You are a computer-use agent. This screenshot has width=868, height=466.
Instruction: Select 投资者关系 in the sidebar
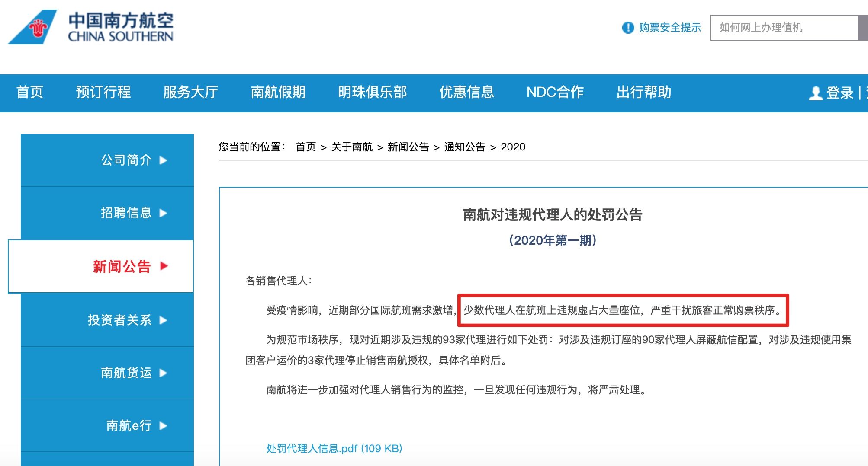pos(107,320)
